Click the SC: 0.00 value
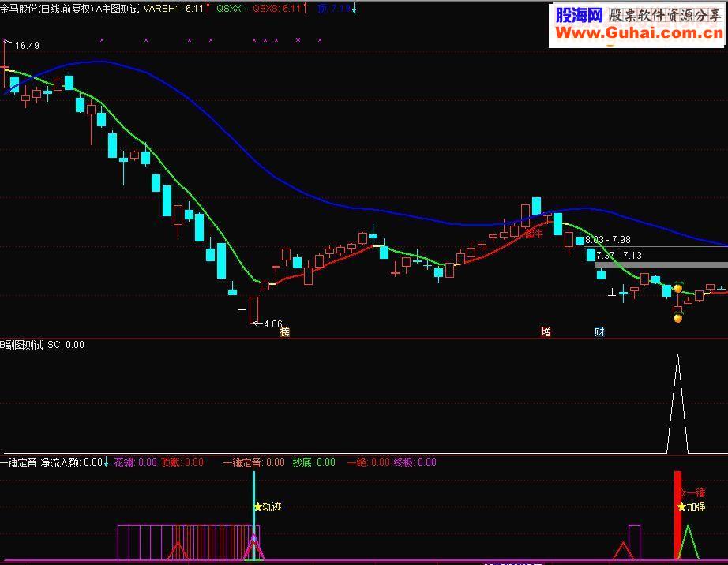728x565 pixels. pyautogui.click(x=66, y=345)
